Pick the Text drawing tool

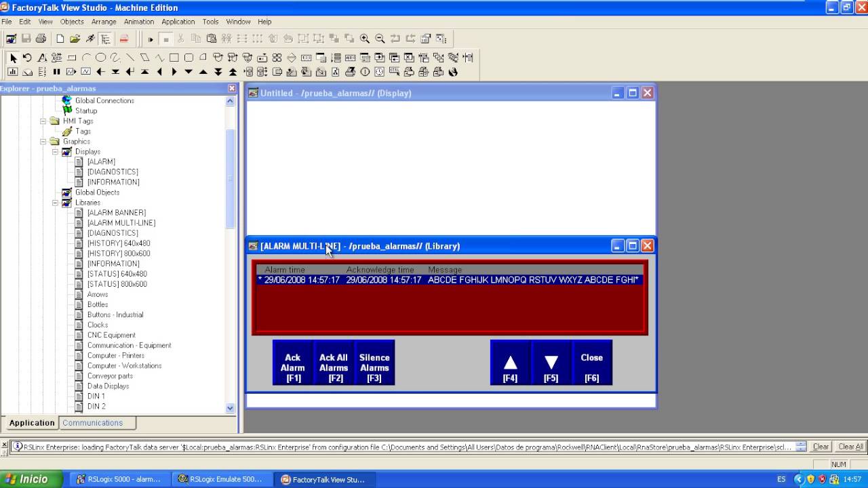tap(42, 58)
